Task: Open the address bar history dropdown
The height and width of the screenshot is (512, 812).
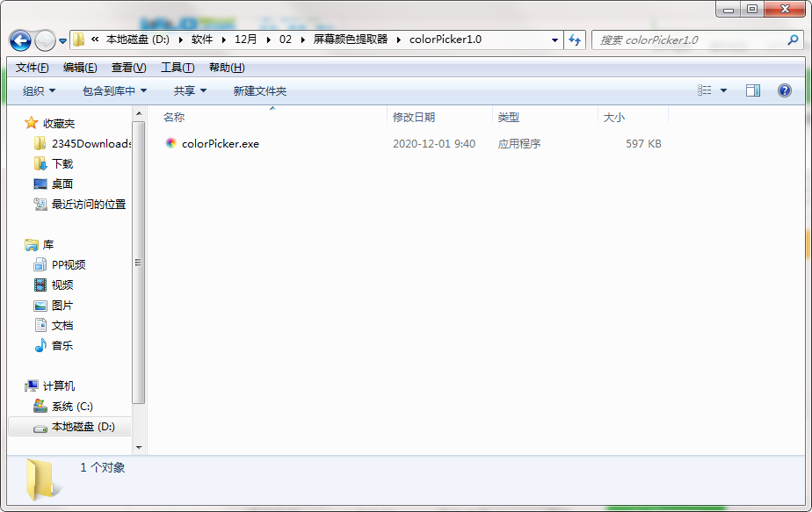Action: pyautogui.click(x=555, y=40)
